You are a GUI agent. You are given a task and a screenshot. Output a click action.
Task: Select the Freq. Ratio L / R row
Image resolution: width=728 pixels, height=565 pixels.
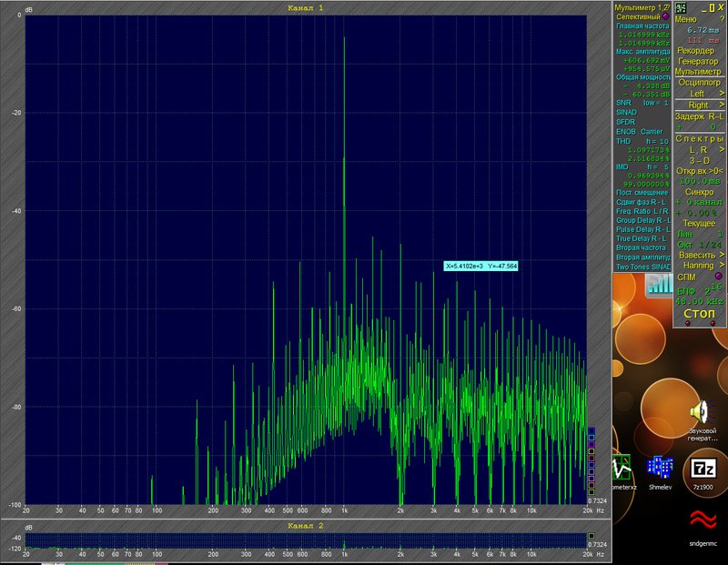click(x=642, y=211)
